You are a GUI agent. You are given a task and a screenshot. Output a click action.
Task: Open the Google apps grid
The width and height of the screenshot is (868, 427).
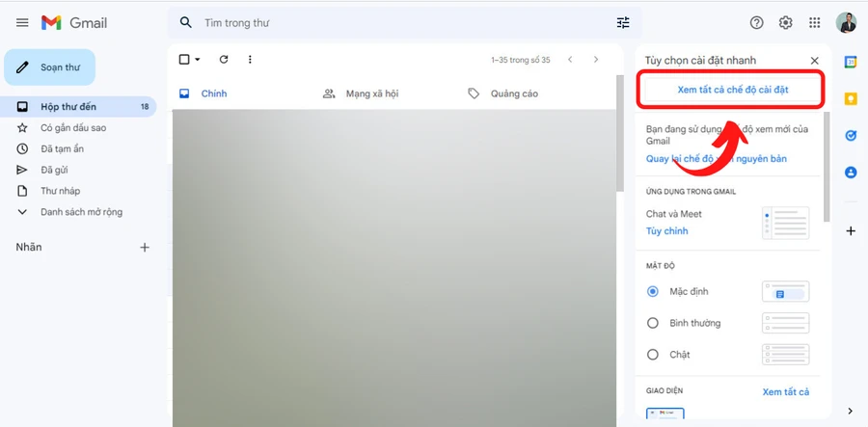814,23
